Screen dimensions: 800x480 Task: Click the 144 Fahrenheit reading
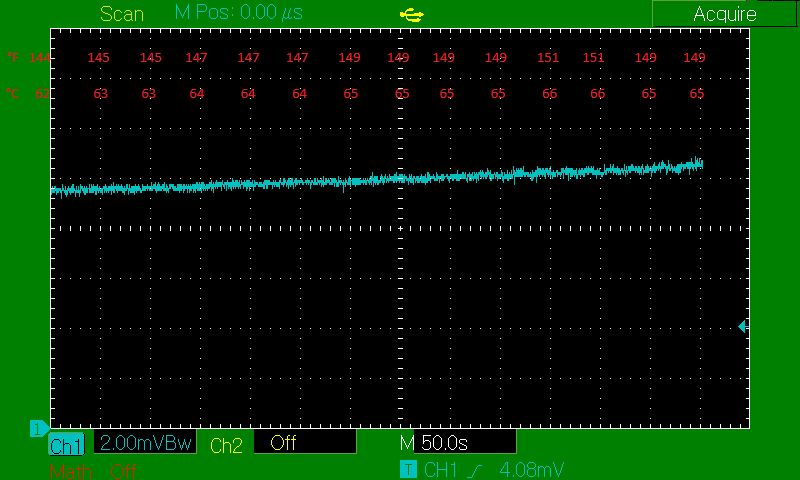tap(39, 57)
